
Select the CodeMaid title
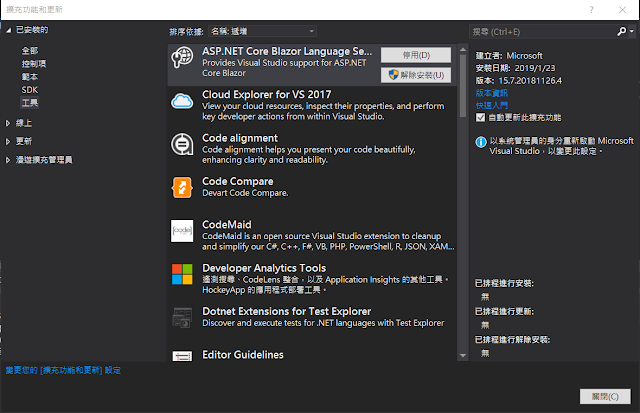[227, 225]
